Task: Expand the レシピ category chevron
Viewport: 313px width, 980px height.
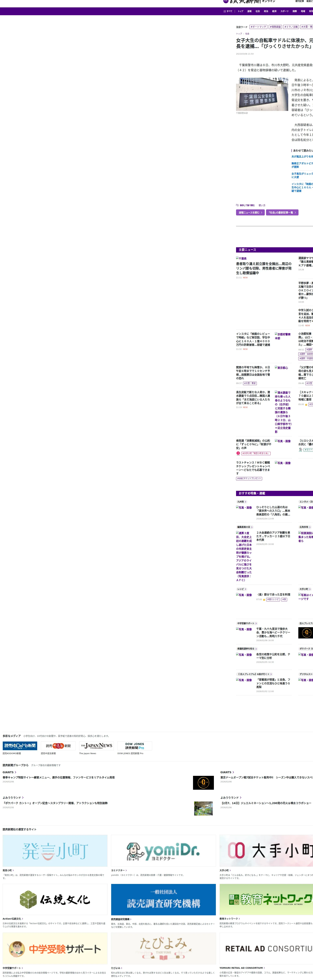Action: (x=245, y=589)
